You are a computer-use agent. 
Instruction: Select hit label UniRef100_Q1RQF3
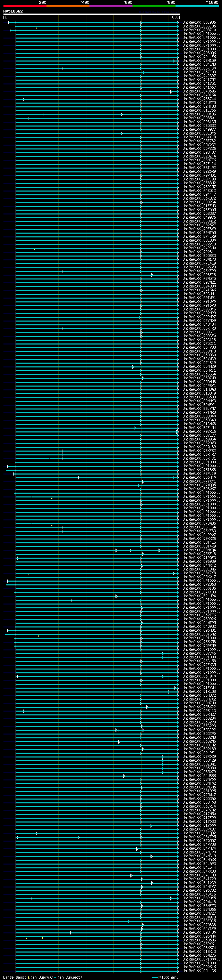tap(199, 558)
